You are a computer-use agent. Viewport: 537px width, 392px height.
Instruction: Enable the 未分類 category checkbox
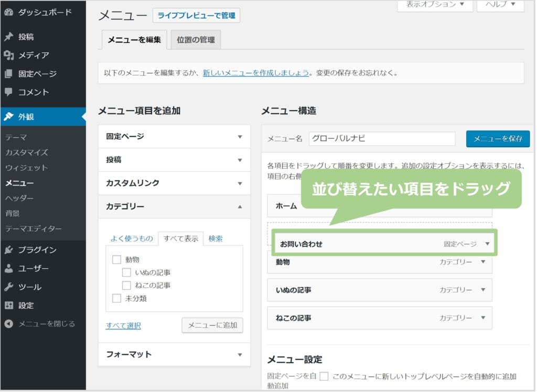click(x=117, y=298)
